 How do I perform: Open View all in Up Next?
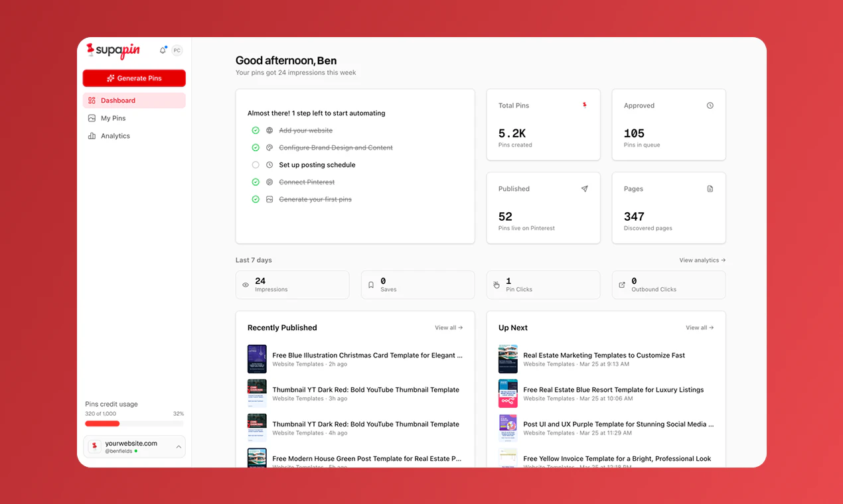click(x=700, y=328)
